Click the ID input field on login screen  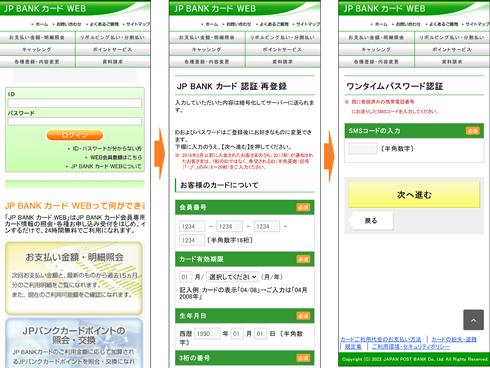pos(75,103)
